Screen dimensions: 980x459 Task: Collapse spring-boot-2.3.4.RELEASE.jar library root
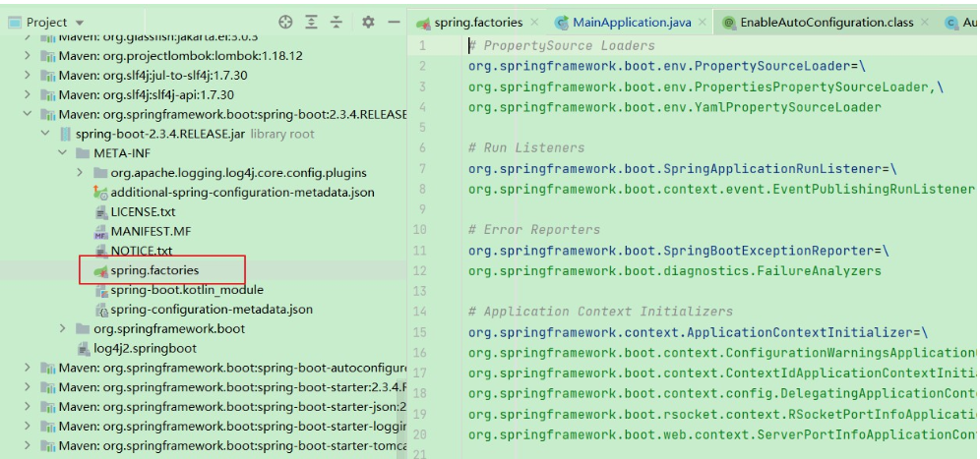point(44,134)
